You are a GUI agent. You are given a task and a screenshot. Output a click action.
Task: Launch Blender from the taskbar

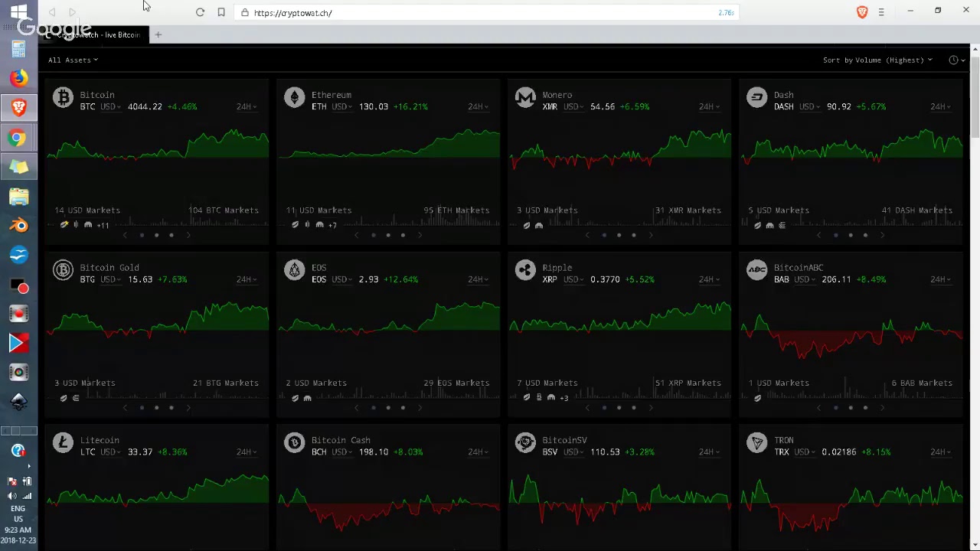[18, 225]
